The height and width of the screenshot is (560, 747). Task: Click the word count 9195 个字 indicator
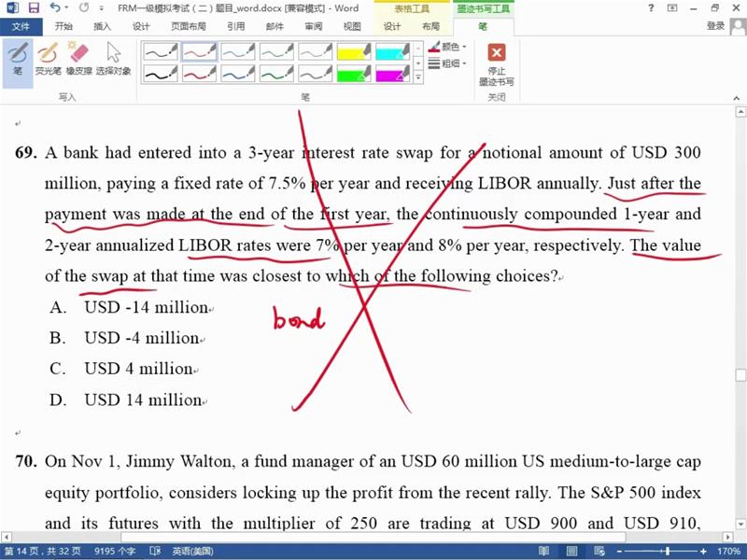click(x=115, y=551)
